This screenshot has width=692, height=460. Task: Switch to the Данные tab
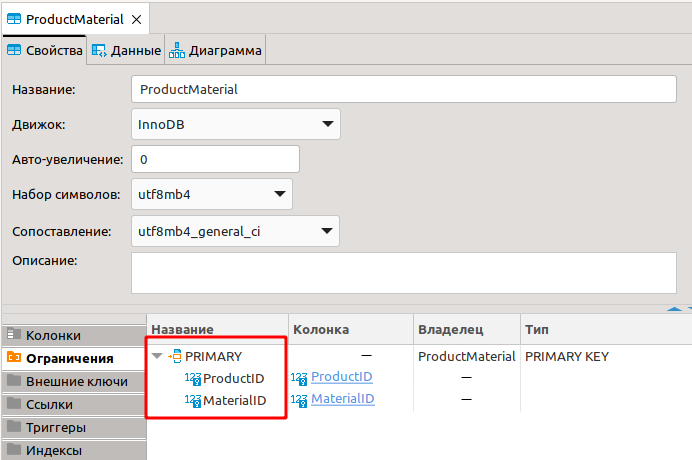126,50
